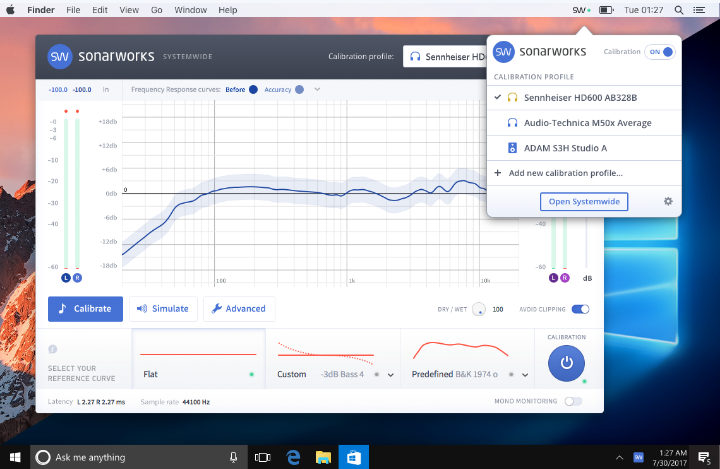Open Spotlight search magnifier icon
Image resolution: width=720 pixels, height=469 pixels.
point(679,10)
